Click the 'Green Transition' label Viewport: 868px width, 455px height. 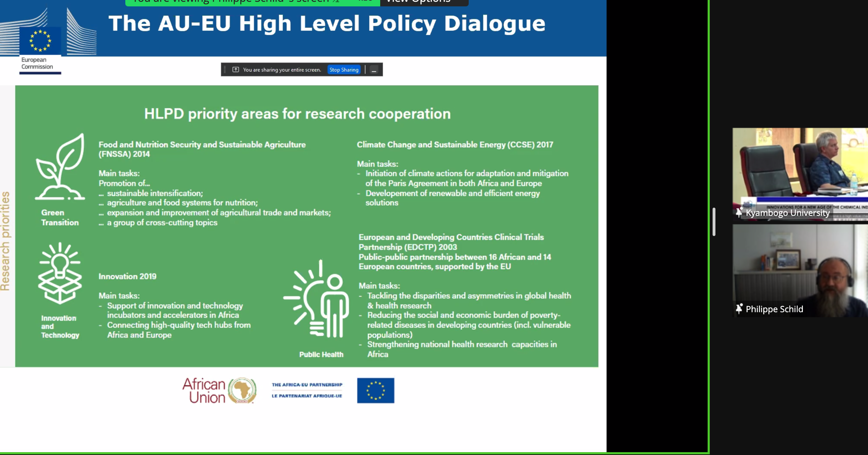pos(60,218)
